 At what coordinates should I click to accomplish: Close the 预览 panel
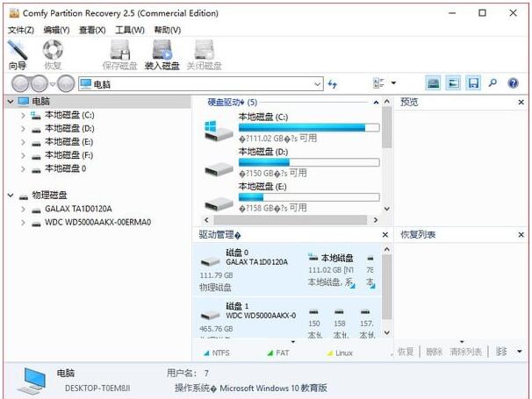point(521,102)
